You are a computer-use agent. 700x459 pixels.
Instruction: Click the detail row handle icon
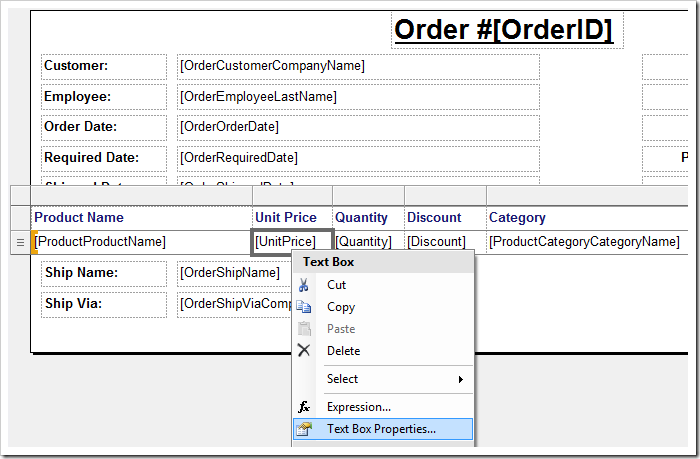[20, 242]
